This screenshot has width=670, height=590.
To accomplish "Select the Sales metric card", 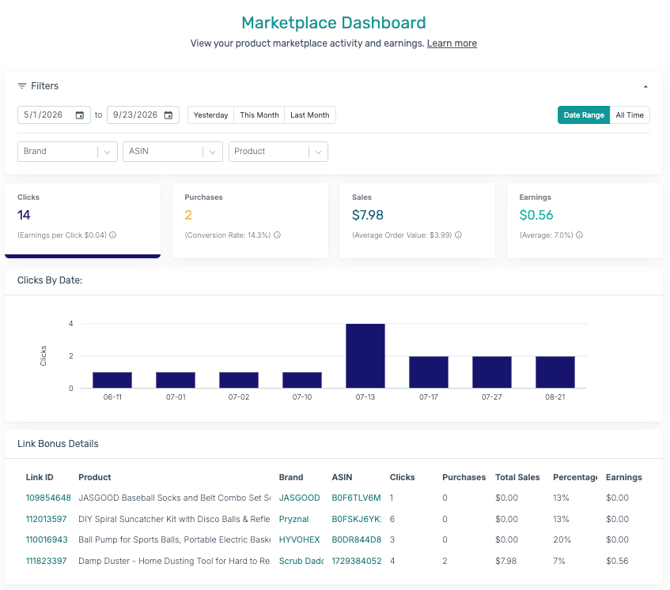I will point(417,220).
